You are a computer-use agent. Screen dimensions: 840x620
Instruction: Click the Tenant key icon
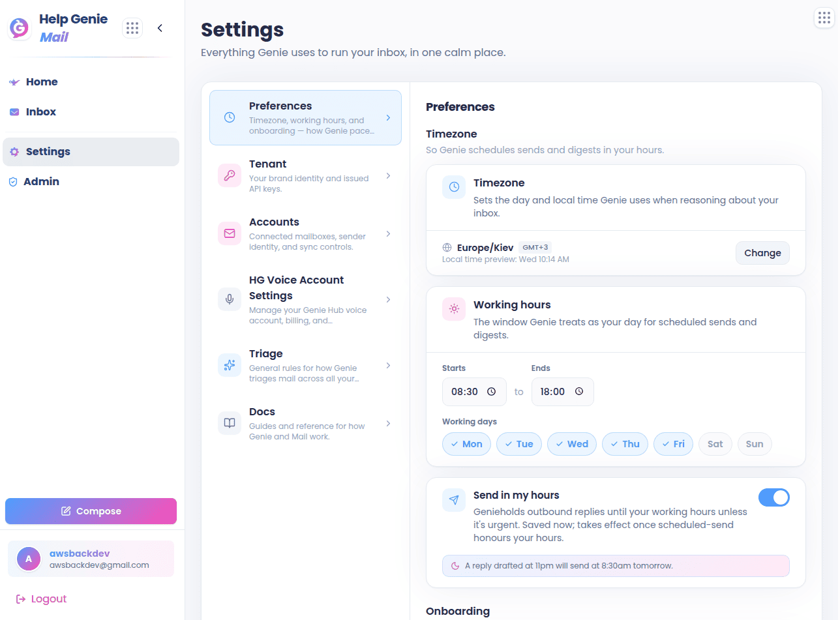pyautogui.click(x=230, y=175)
